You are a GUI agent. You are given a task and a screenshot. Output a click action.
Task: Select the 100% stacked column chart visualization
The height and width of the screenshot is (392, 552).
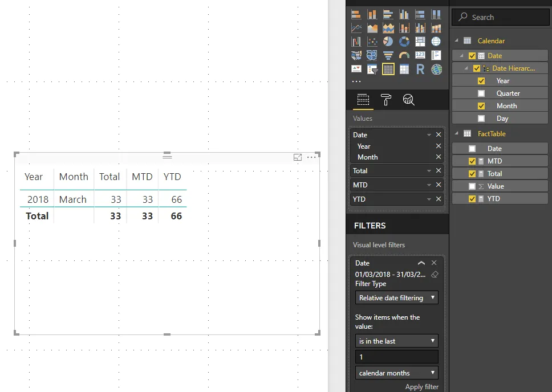tap(436, 14)
